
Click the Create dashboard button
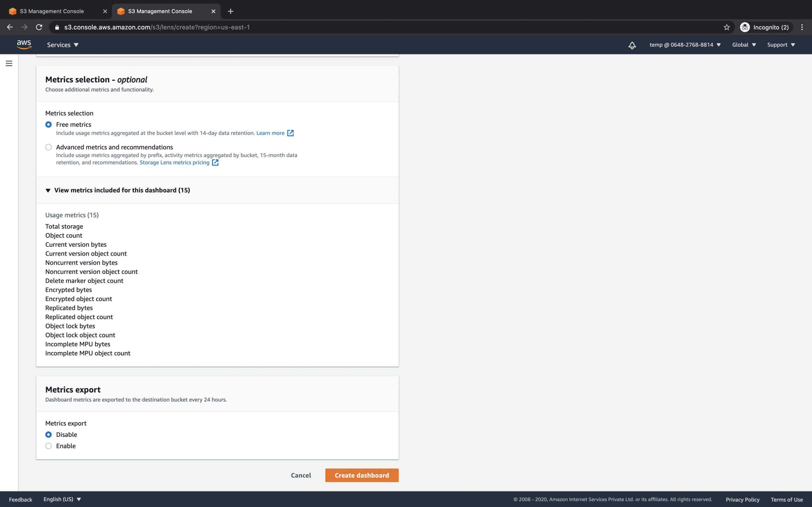coord(361,475)
